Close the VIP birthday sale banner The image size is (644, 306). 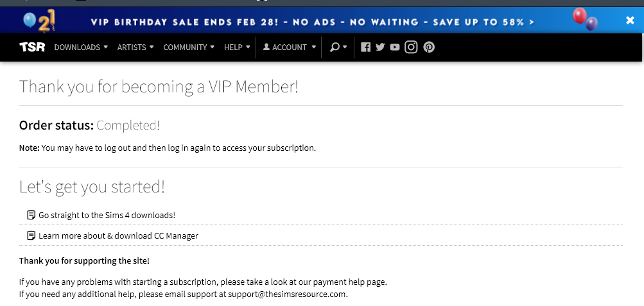[630, 21]
